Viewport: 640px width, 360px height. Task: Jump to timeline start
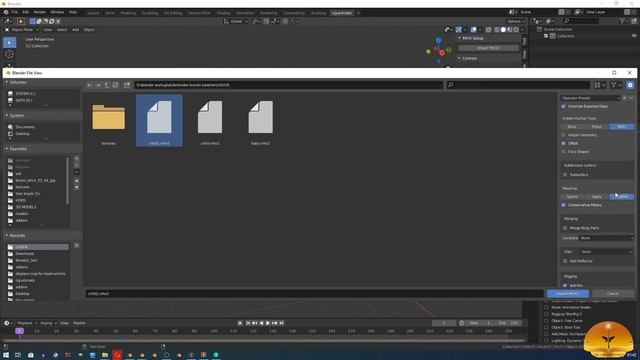click(x=247, y=323)
